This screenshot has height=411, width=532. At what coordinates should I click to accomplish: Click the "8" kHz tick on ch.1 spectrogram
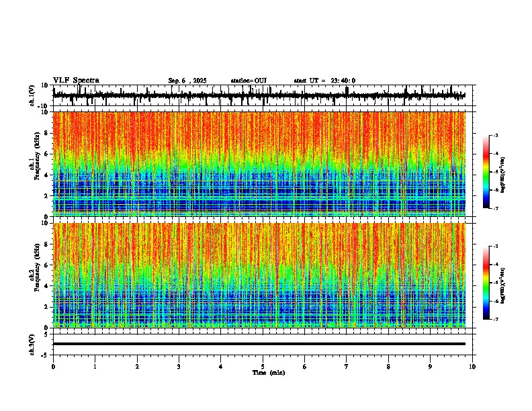[46, 133]
